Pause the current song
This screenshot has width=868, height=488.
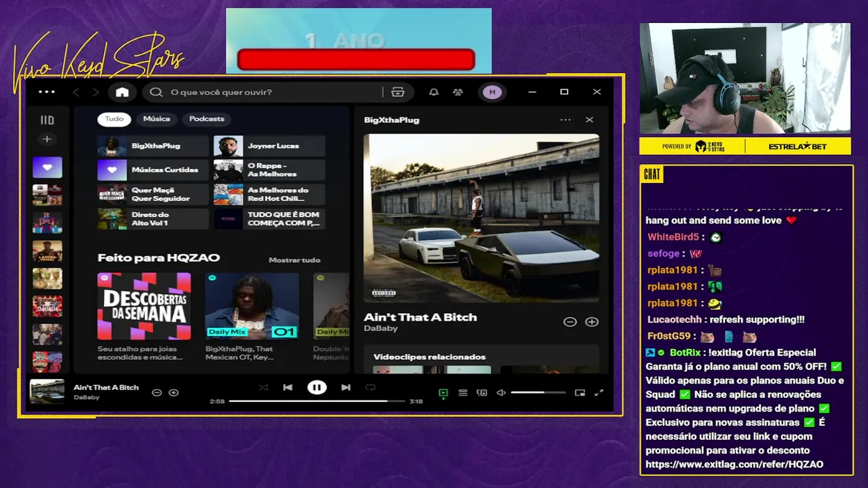pos(317,388)
